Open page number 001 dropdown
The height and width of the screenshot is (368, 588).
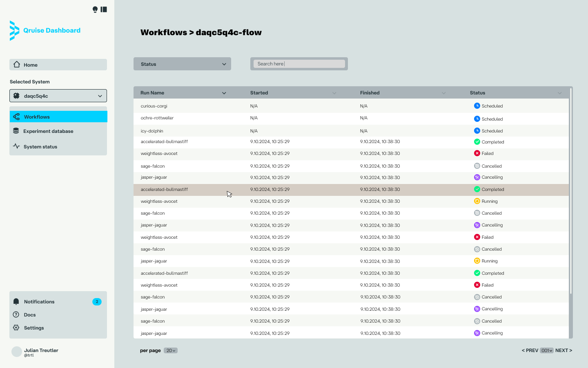[547, 350]
